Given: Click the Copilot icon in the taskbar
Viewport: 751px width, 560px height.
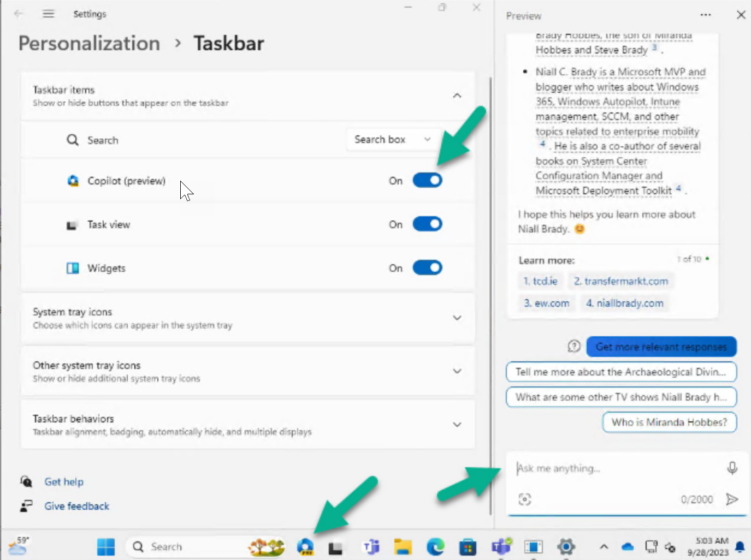Looking at the screenshot, I should 305,546.
